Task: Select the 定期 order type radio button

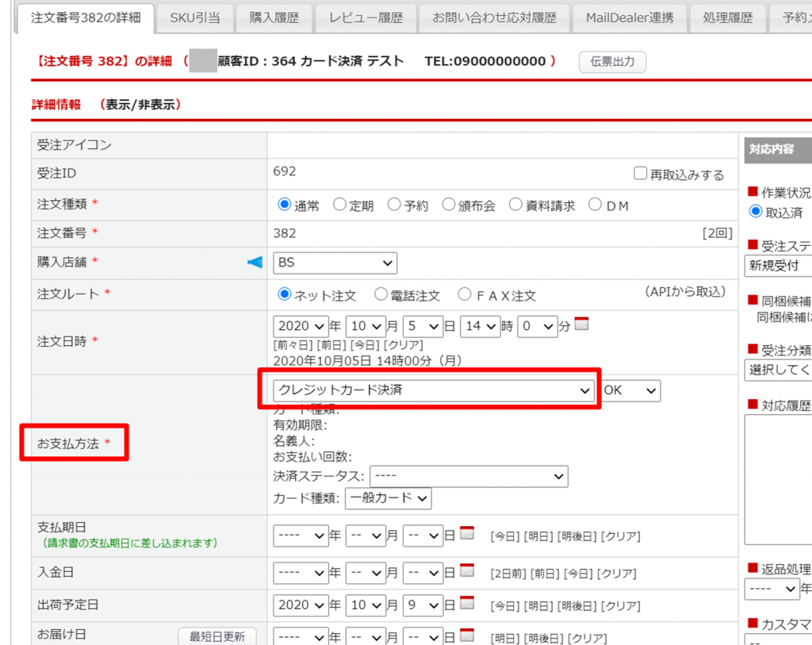Action: (339, 205)
